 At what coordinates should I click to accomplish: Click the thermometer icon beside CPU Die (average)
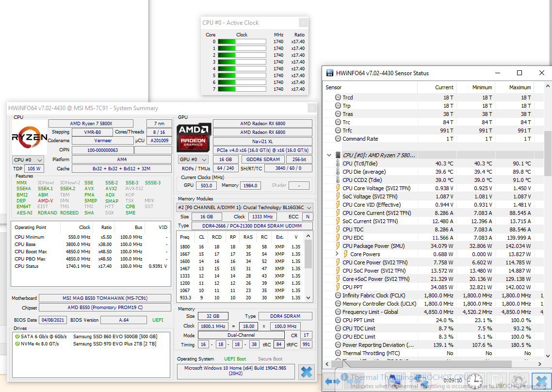[338, 172]
